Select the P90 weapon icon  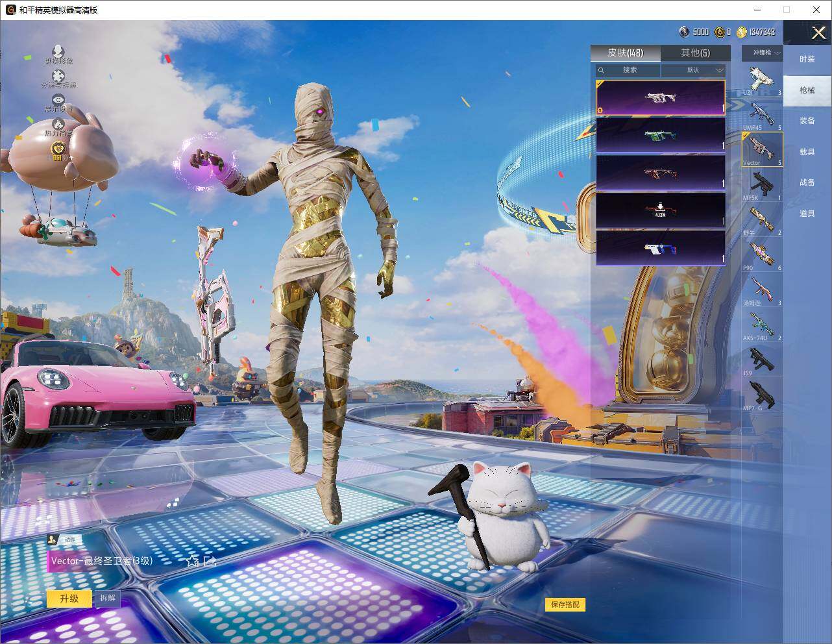(762, 254)
